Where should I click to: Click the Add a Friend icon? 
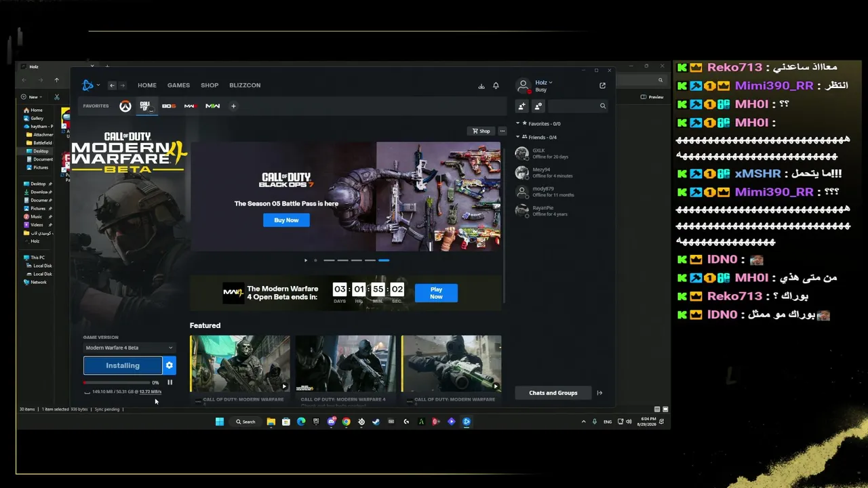point(522,106)
